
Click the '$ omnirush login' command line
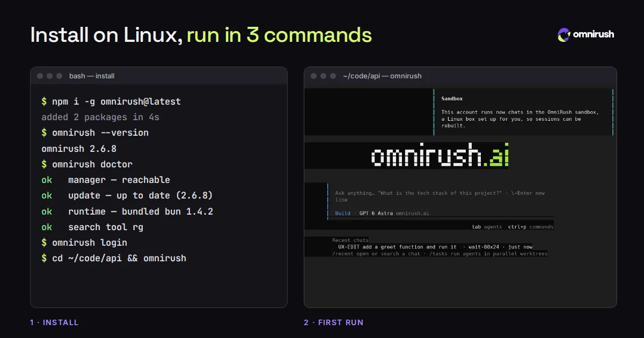pyautogui.click(x=84, y=243)
